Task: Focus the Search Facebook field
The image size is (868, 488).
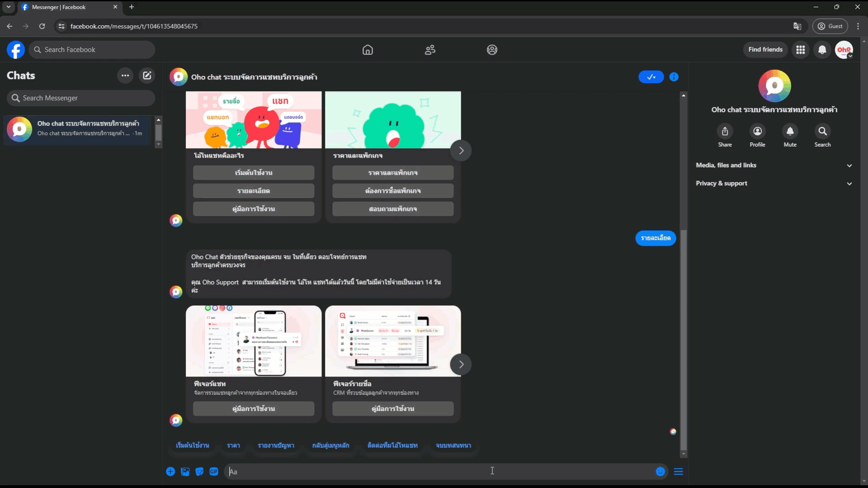Action: pos(92,50)
